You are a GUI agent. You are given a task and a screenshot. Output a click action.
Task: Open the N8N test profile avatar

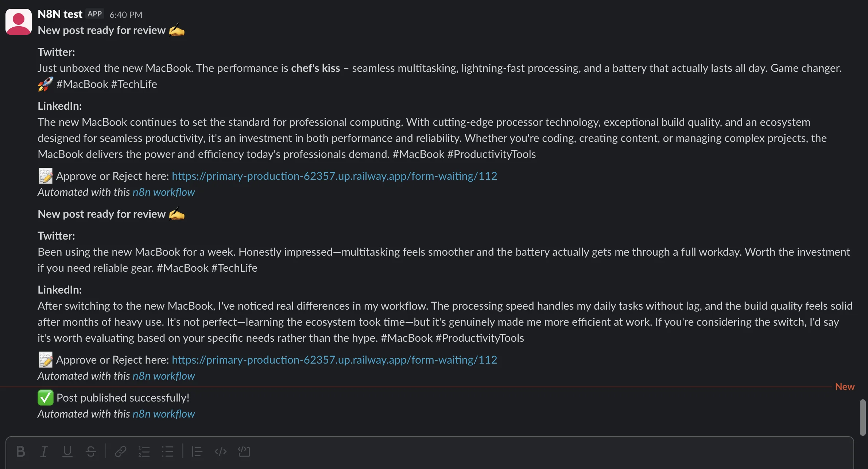click(18, 22)
